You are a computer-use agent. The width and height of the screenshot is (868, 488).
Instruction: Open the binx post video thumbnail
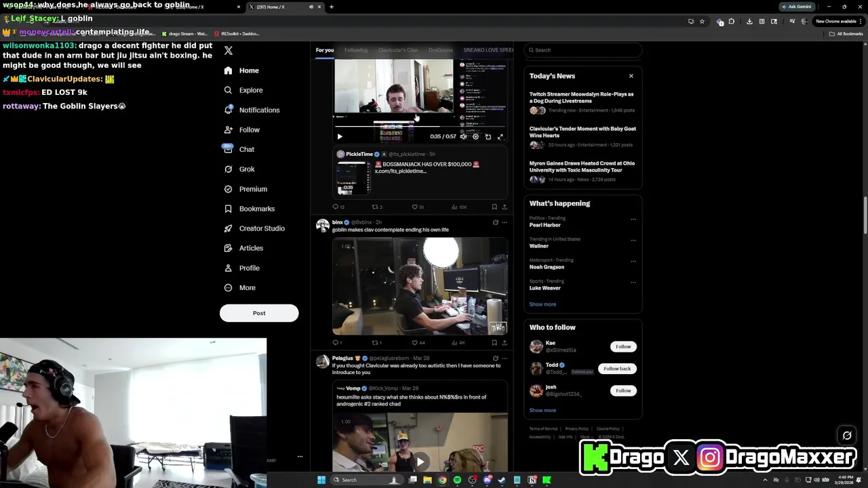tap(420, 285)
